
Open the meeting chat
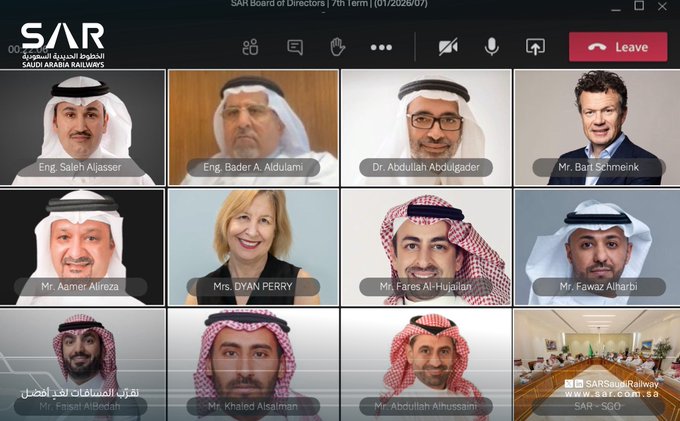tap(295, 47)
